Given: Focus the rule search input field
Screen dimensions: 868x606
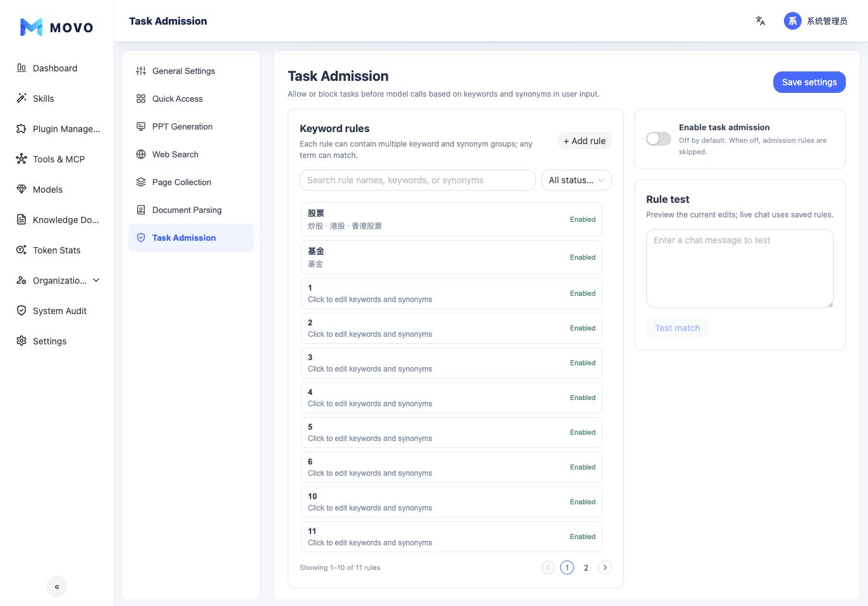Looking at the screenshot, I should (418, 180).
